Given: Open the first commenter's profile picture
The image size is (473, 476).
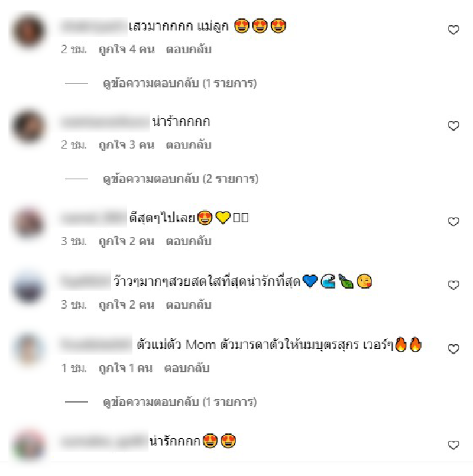Looking at the screenshot, I should [28, 31].
